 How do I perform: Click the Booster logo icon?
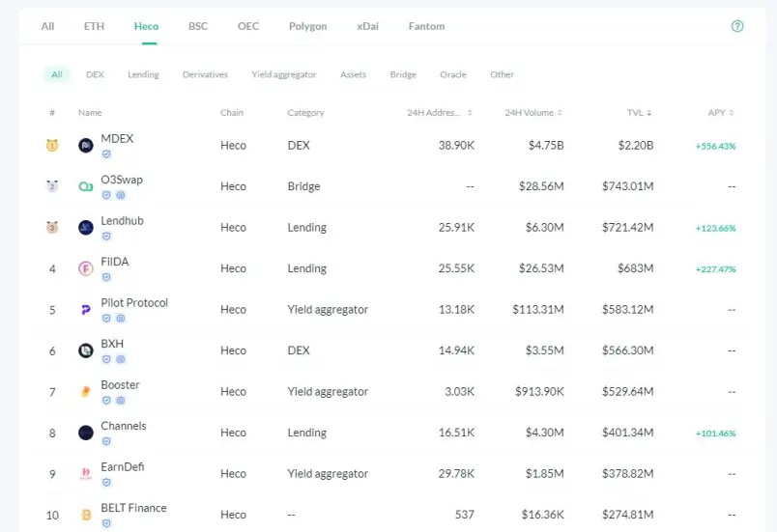pos(86,392)
